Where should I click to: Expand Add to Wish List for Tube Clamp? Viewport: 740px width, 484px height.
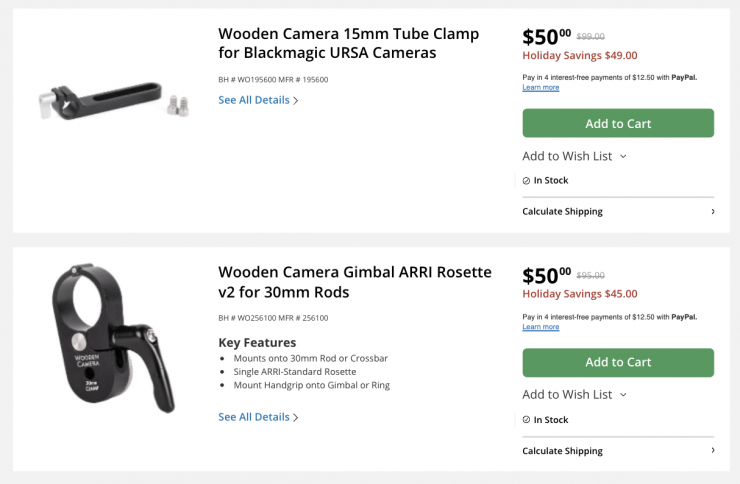(x=567, y=156)
